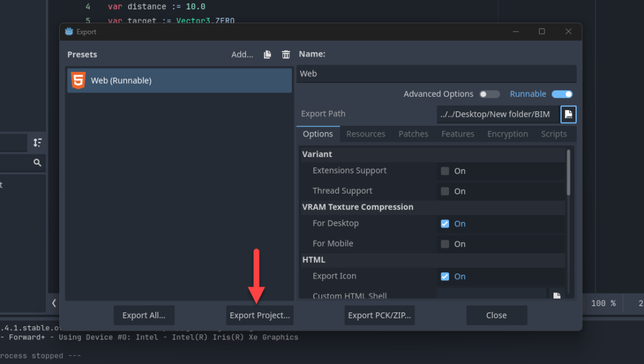Viewport: 644px width, 364px height.
Task: Click the 100 % zoom label in editor
Action: coord(603,303)
